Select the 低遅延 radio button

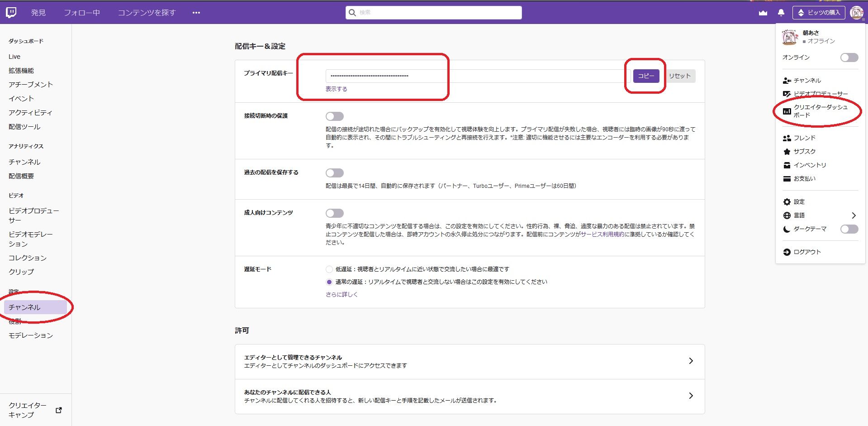[329, 269]
